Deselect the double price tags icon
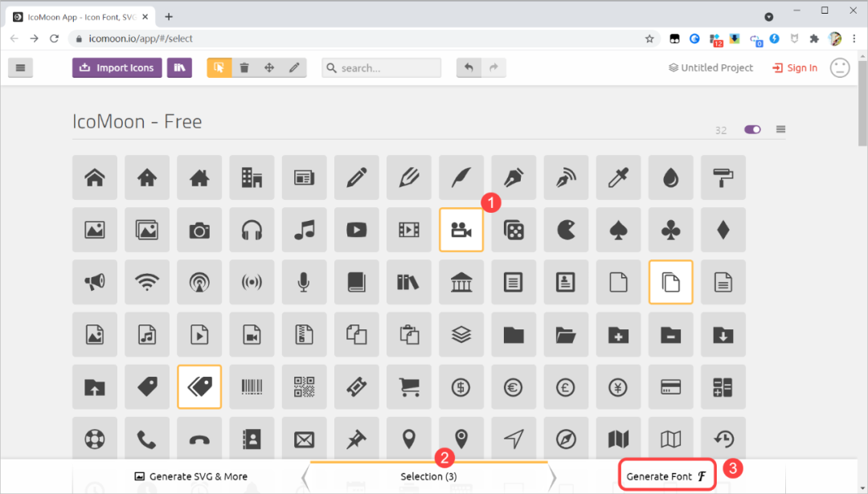The width and height of the screenshot is (868, 494). (x=199, y=386)
